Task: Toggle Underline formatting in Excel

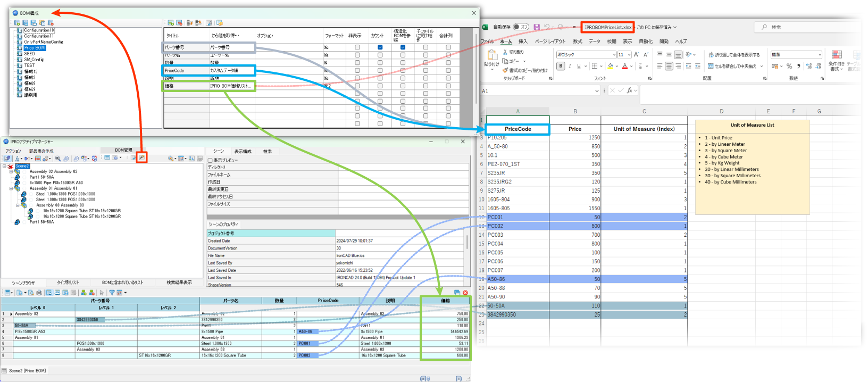Action: 579,66
